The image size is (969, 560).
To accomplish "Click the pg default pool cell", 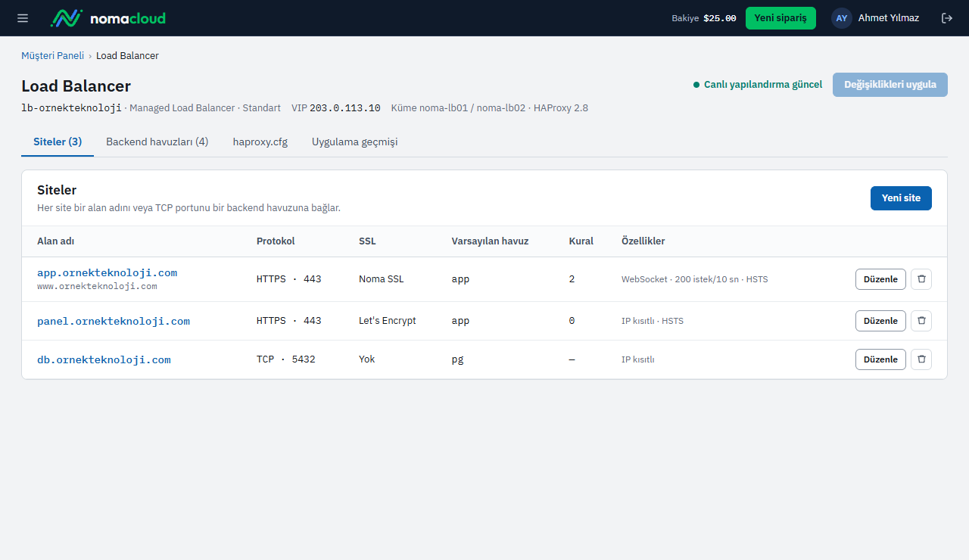I will (457, 359).
